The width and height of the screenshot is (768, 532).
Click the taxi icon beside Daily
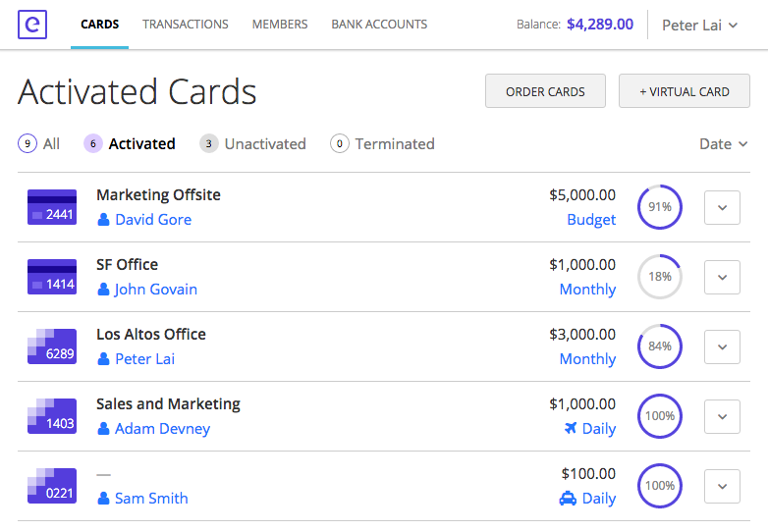[x=568, y=498]
